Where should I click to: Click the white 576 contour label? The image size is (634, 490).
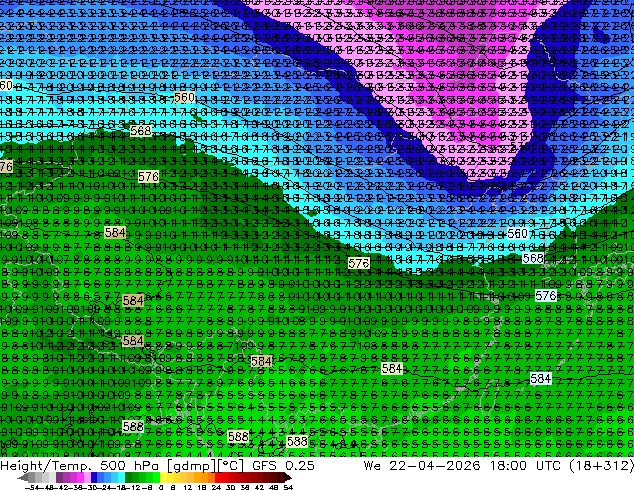coord(546,296)
